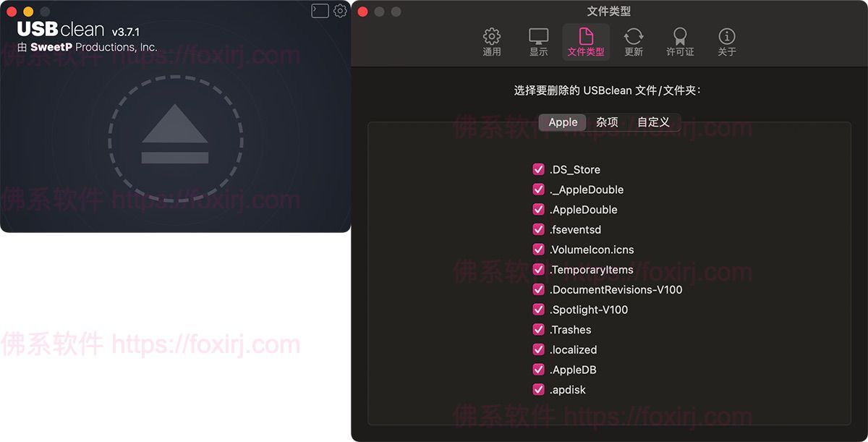
Task: Select the Apple segment in file types
Action: (x=562, y=122)
